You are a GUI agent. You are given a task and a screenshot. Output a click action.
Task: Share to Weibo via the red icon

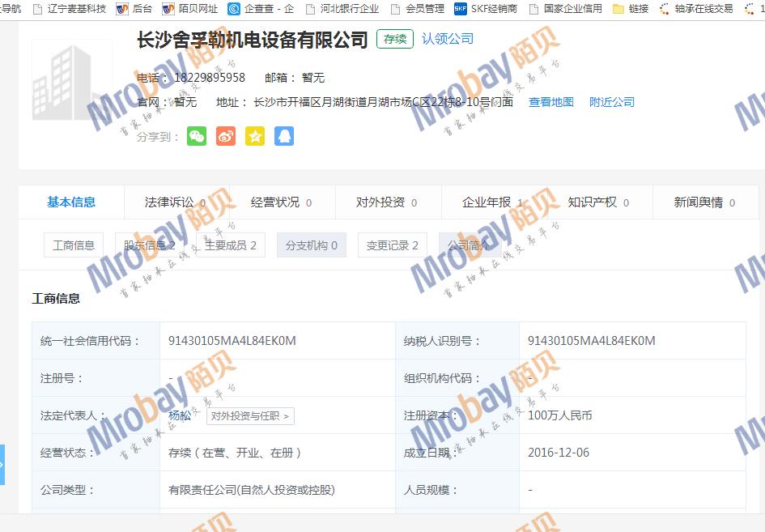coord(226,136)
